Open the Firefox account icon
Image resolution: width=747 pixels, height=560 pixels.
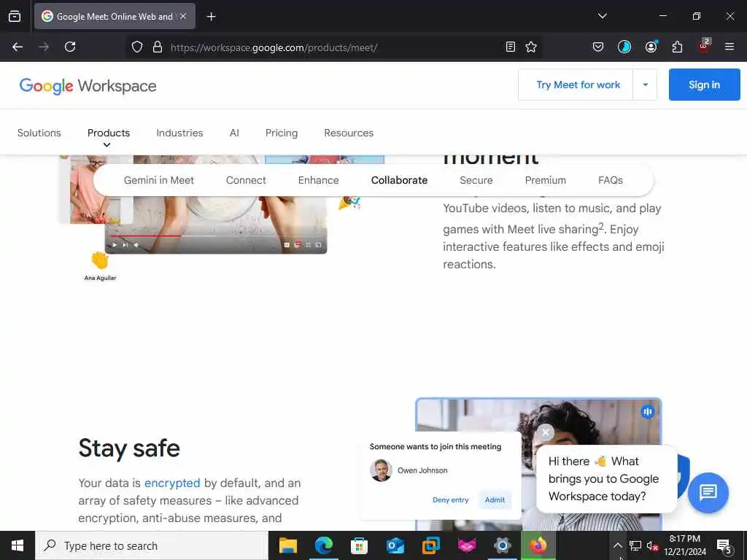click(x=651, y=46)
